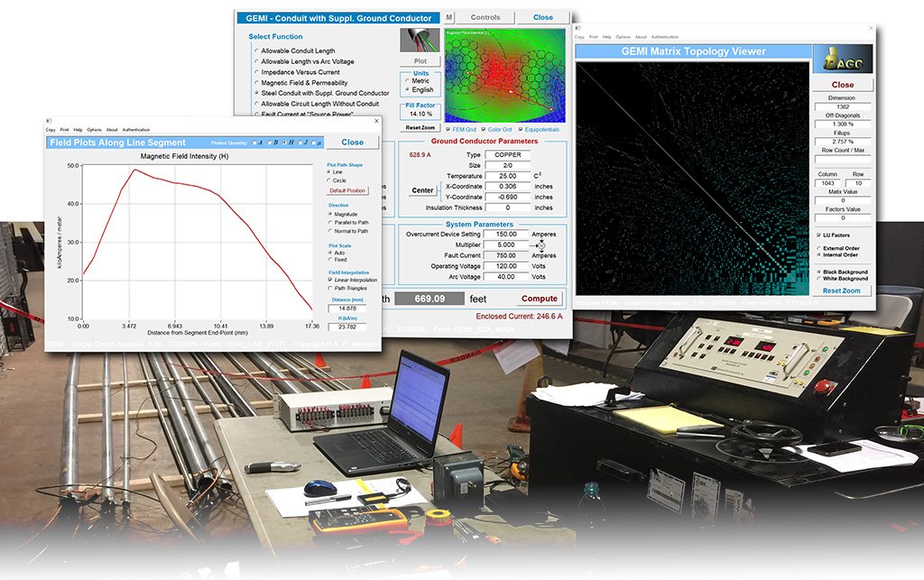Image resolution: width=924 pixels, height=580 pixels.
Task: Set plot scale to Fixed
Action: (330, 260)
